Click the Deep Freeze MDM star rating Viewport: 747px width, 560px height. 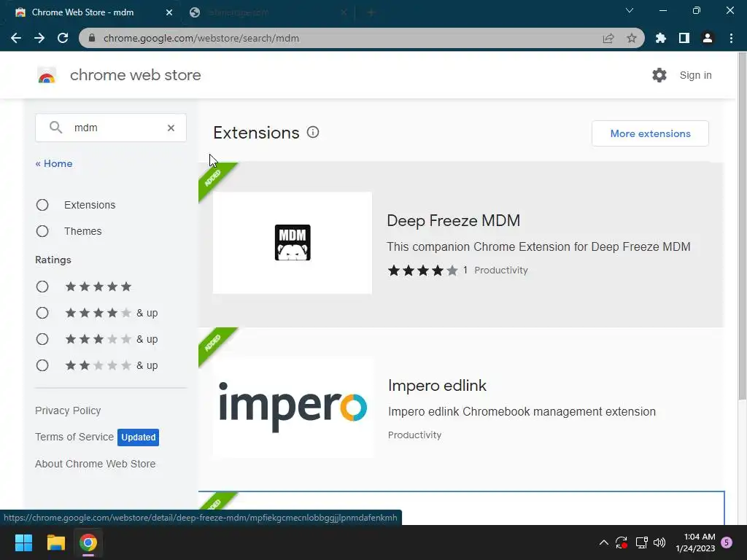[422, 271]
